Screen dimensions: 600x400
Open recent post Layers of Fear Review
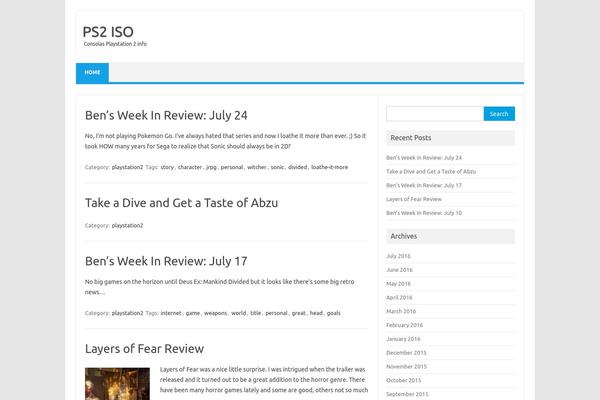pyautogui.click(x=414, y=199)
